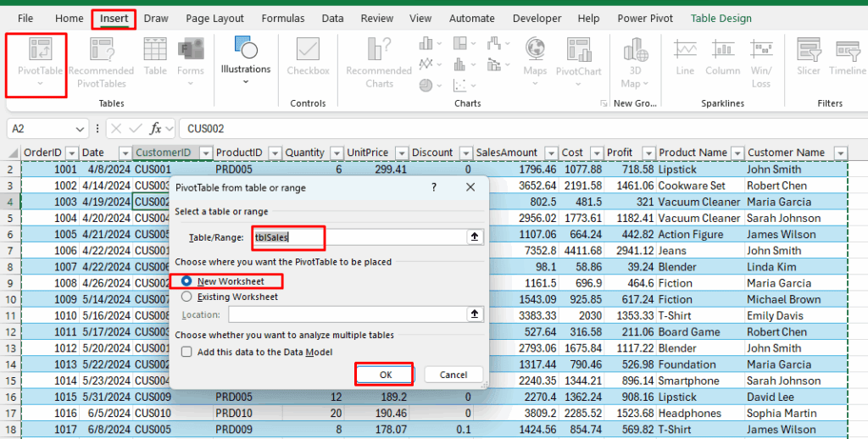868x439 pixels.
Task: Switch to the Formulas ribbon tab
Action: coord(282,18)
